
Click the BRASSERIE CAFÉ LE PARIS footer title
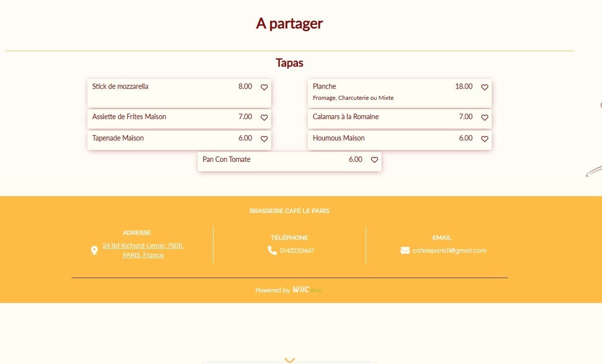pos(290,211)
